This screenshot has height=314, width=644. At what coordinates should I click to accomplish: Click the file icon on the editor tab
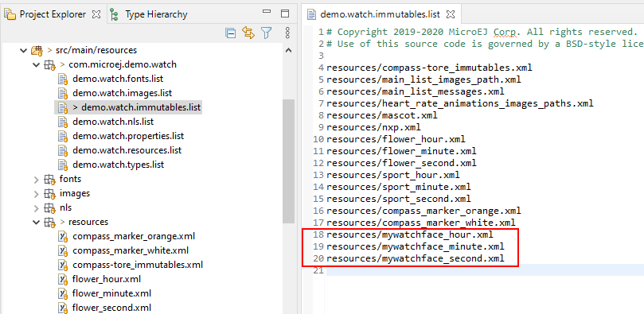click(313, 14)
